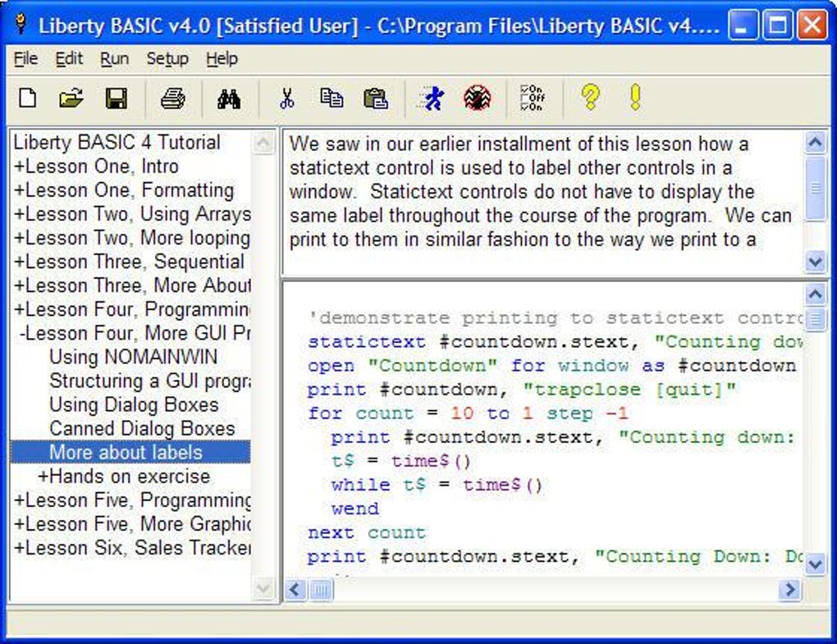Screen dimensions: 837x644
Task: Select Canned Dialog Boxes topic
Action: [142, 428]
